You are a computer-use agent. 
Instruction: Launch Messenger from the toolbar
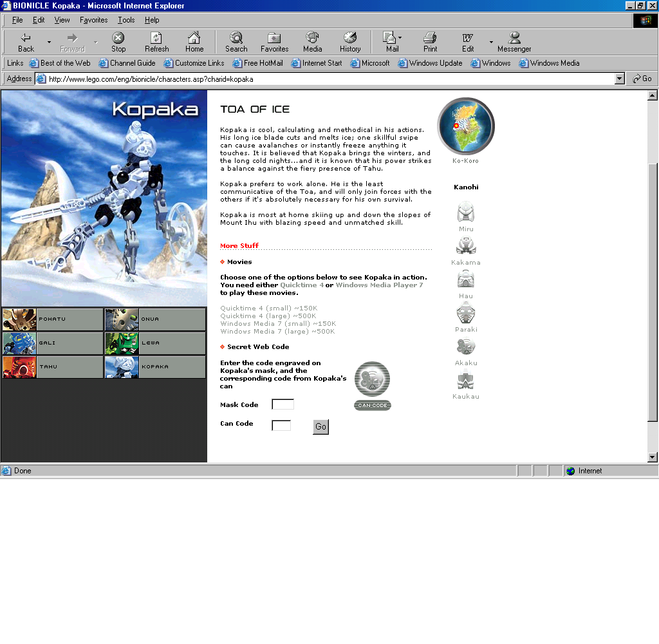click(x=514, y=42)
